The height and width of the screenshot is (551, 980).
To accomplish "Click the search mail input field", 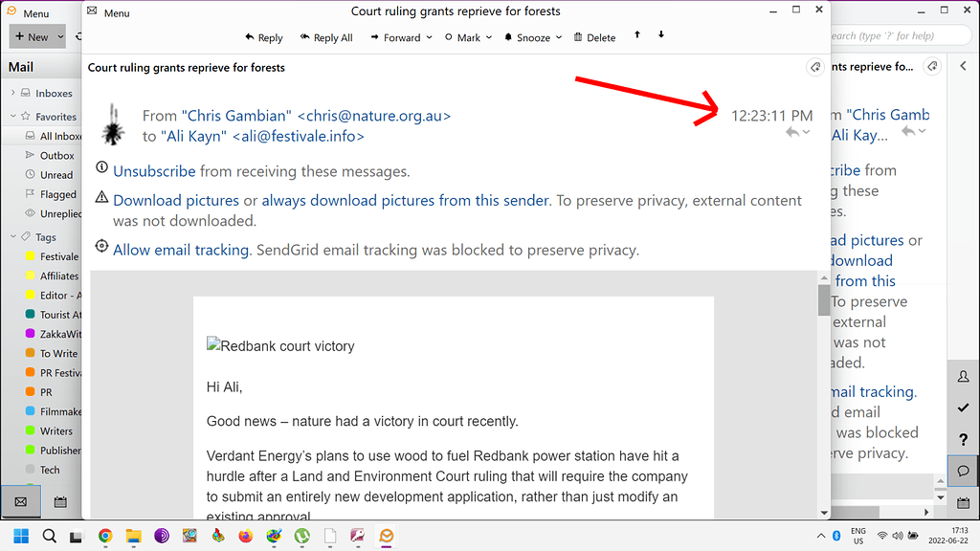I will tap(900, 33).
